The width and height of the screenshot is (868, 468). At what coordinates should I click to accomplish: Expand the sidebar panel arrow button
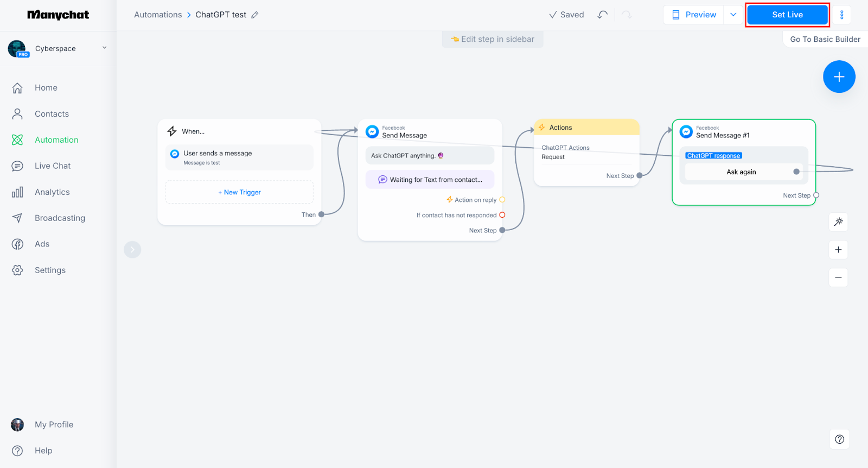132,249
